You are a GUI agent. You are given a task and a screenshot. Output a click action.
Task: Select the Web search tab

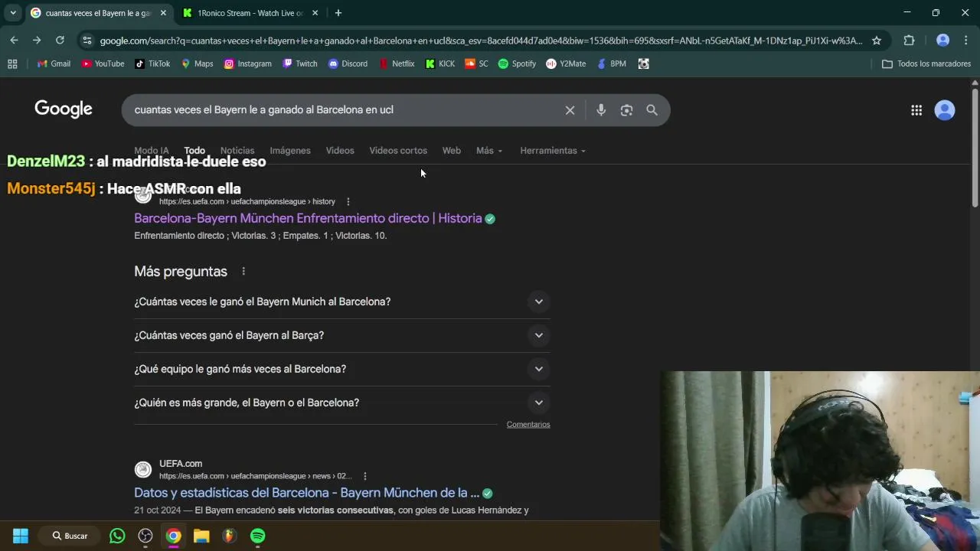pyautogui.click(x=452, y=151)
